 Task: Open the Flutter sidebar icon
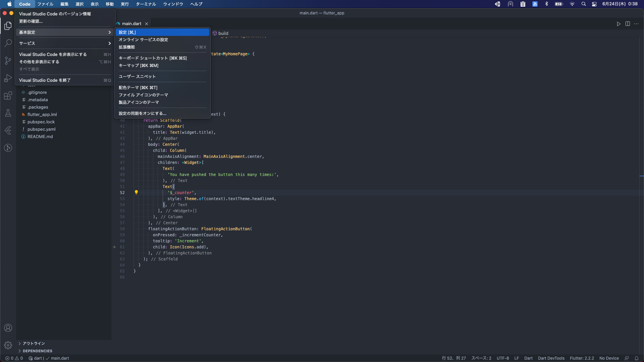coord(8,130)
